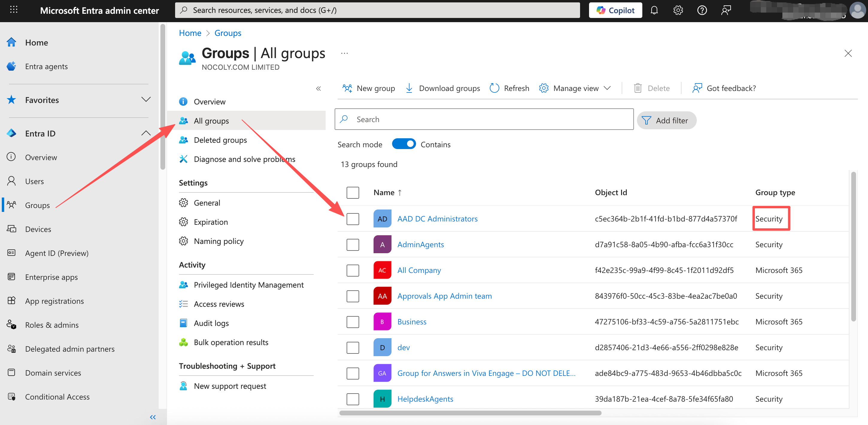
Task: Open Deleted groups menu item
Action: [x=220, y=140]
